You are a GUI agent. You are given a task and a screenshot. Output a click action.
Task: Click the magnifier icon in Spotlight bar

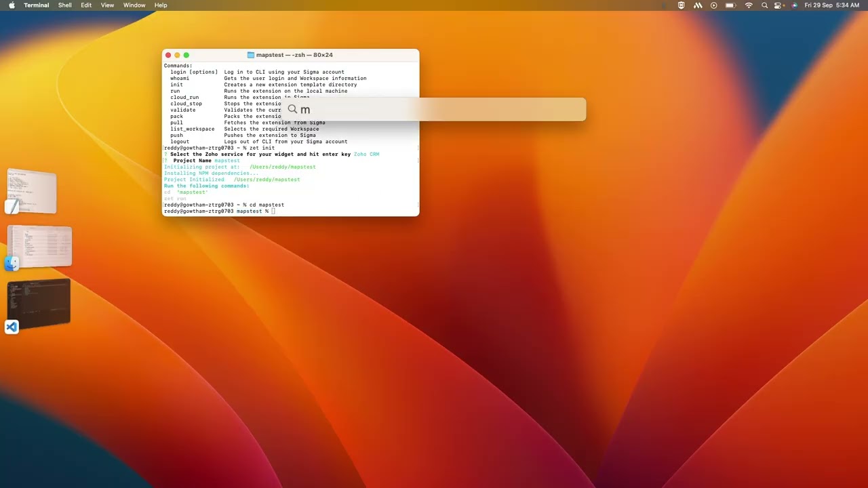[x=292, y=109]
